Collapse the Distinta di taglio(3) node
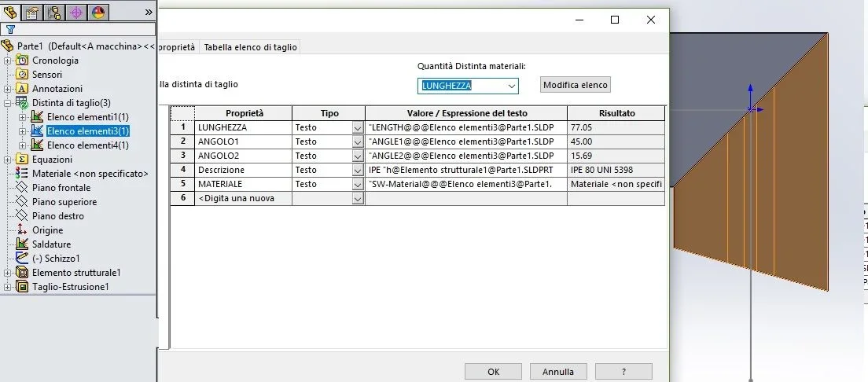This screenshot has width=868, height=382. [x=7, y=103]
